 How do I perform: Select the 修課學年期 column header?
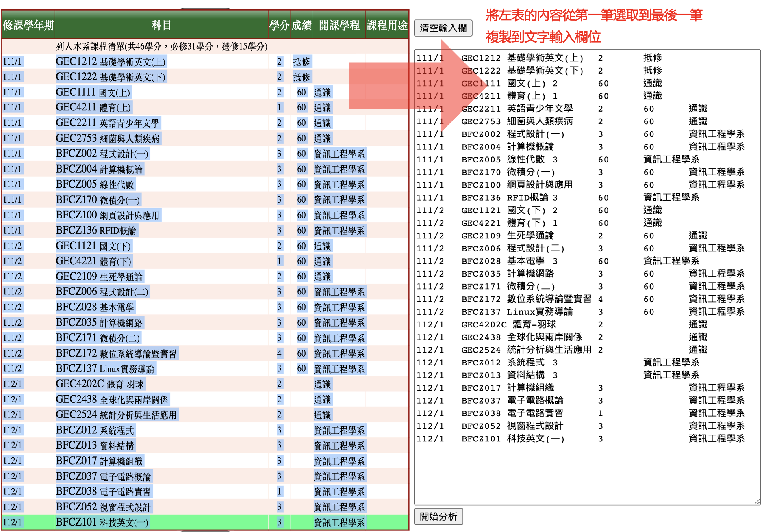coord(28,26)
